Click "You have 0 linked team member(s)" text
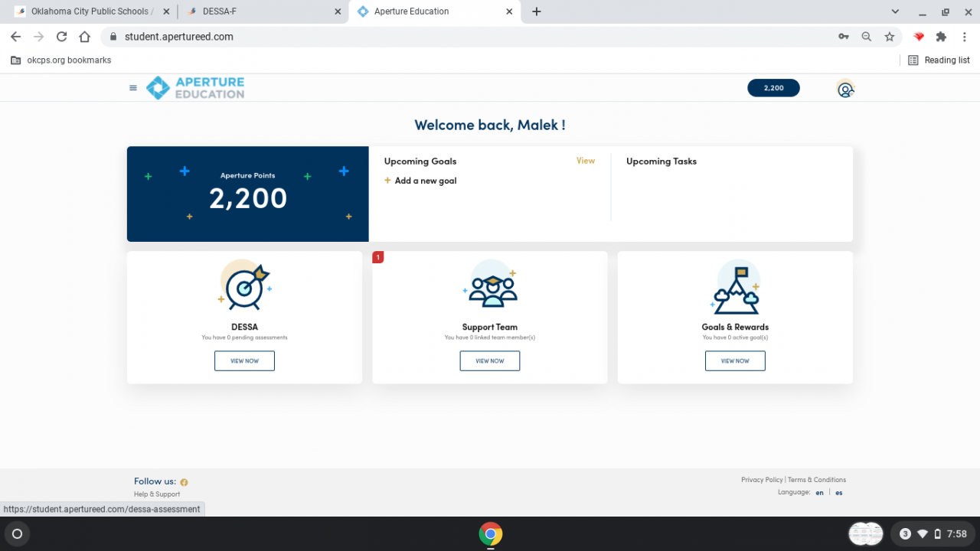The width and height of the screenshot is (980, 551). click(x=490, y=337)
